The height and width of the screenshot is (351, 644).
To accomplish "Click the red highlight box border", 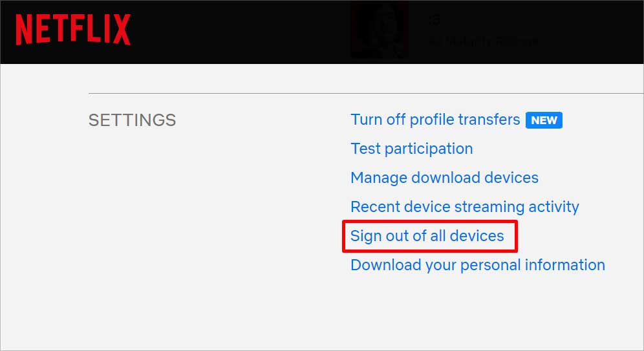I will [x=430, y=222].
